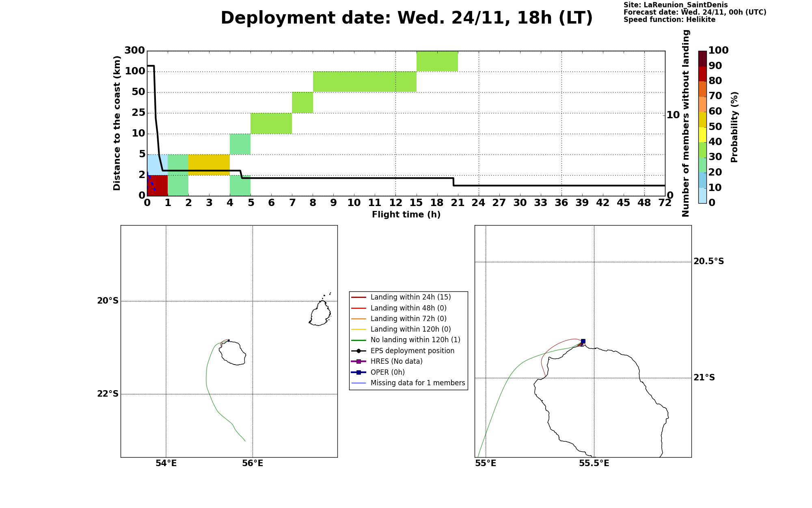
Task: Click the '55.5°E' longitude label
Action: tap(594, 463)
